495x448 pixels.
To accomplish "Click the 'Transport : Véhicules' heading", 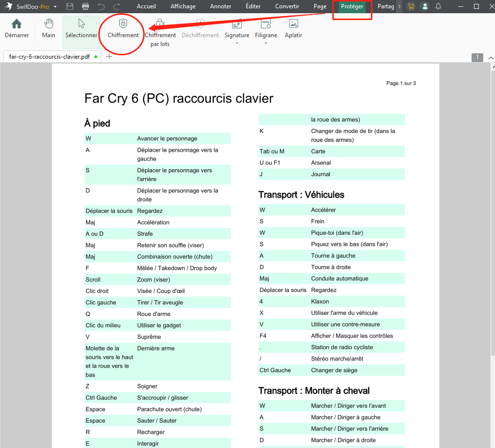I will coord(301,195).
